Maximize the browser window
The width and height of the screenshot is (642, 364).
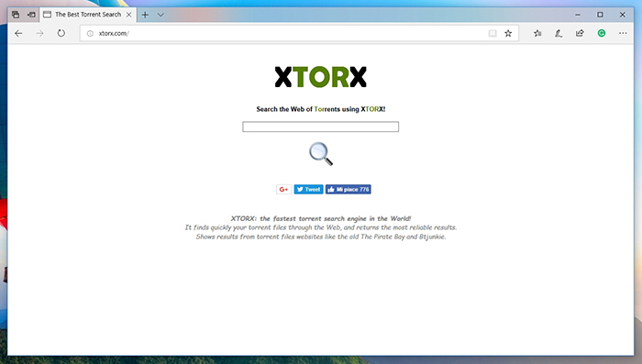click(600, 15)
